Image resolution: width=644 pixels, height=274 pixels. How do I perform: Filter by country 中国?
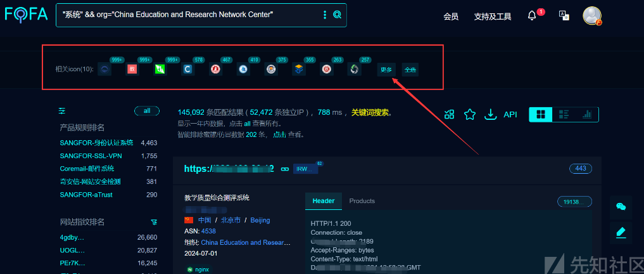point(205,220)
